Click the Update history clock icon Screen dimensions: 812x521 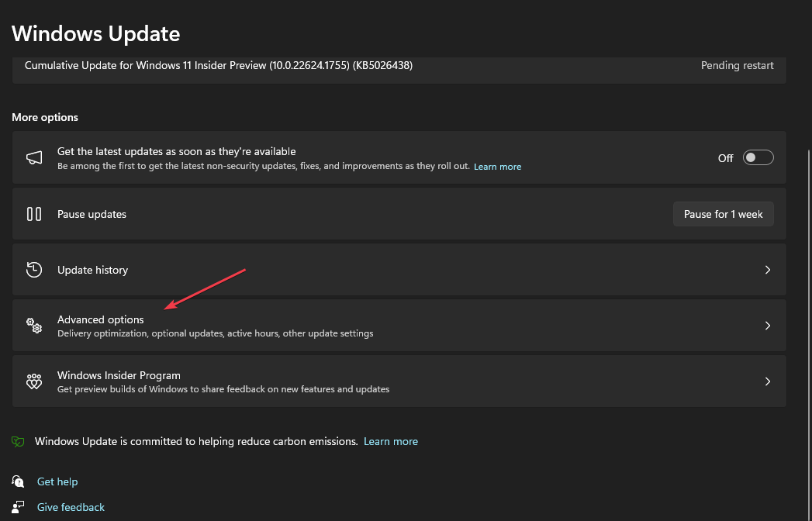click(34, 270)
